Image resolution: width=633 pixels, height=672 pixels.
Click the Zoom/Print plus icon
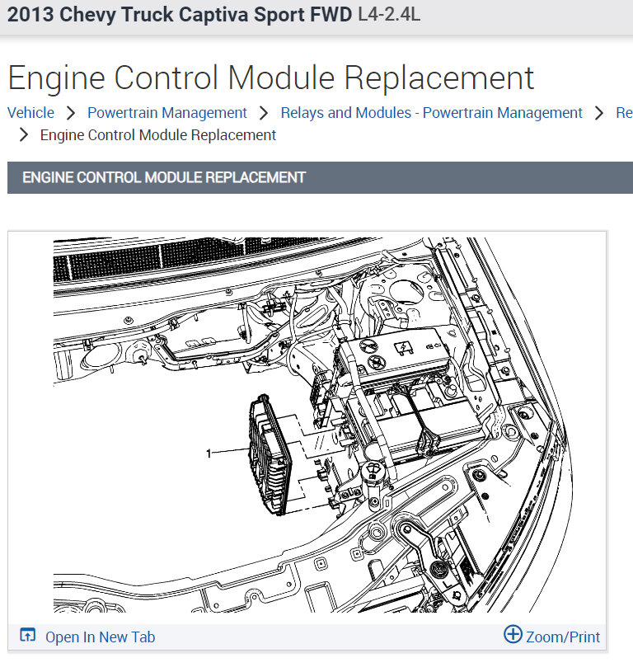pyautogui.click(x=513, y=634)
